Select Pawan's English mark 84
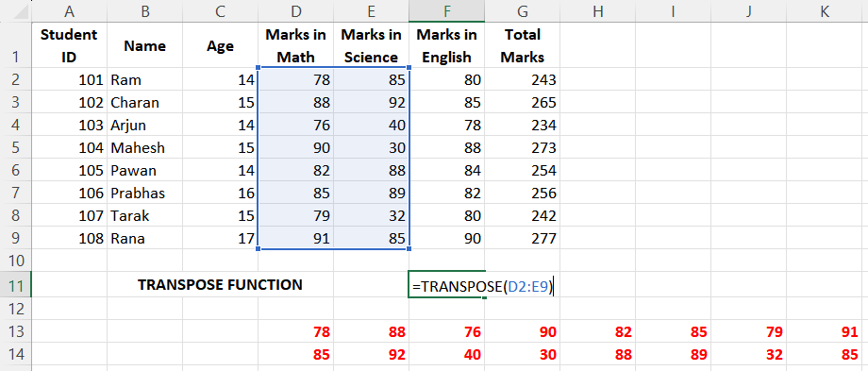Screen dimensions: 868x371 coord(446,171)
